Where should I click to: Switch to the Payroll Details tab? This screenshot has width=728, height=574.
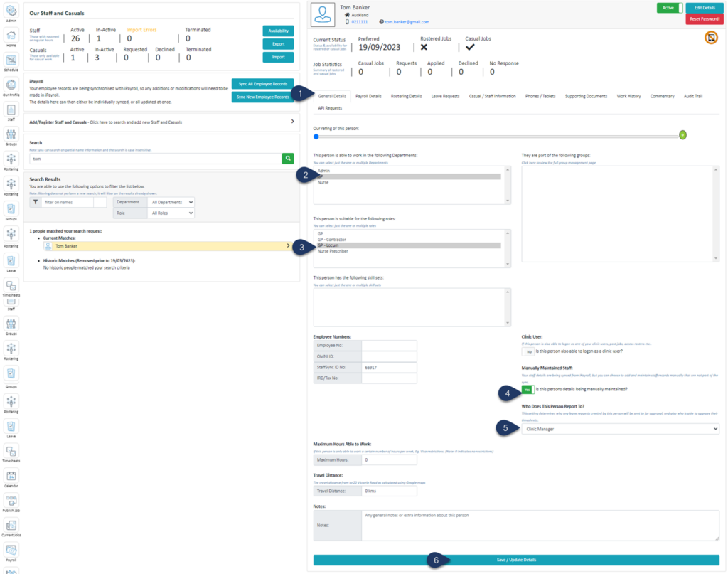point(369,96)
